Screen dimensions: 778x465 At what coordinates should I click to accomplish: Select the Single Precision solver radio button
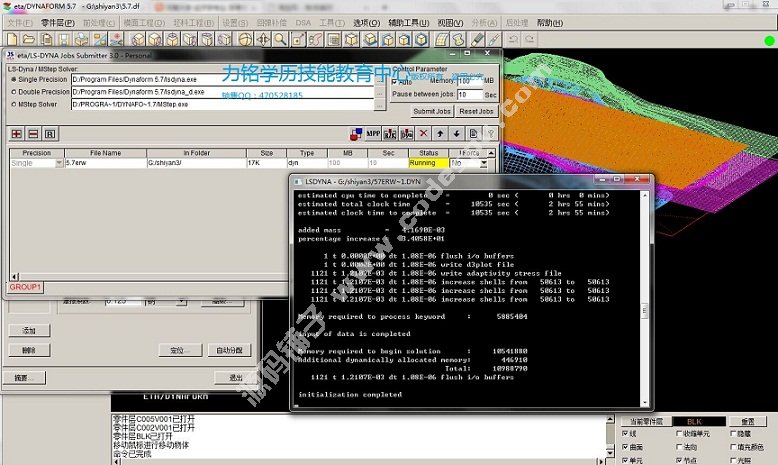pos(14,79)
